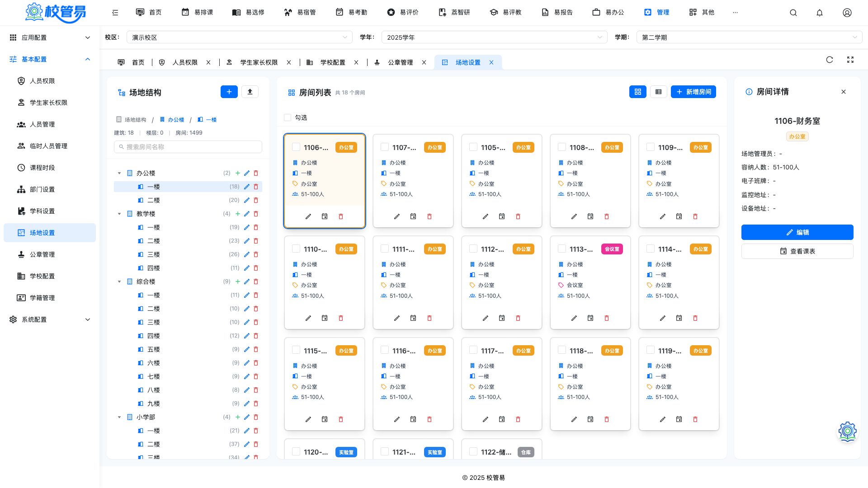This screenshot has height=488, width=868.
Task: Click 办公楼 in the breadcrumb path
Action: (172, 120)
